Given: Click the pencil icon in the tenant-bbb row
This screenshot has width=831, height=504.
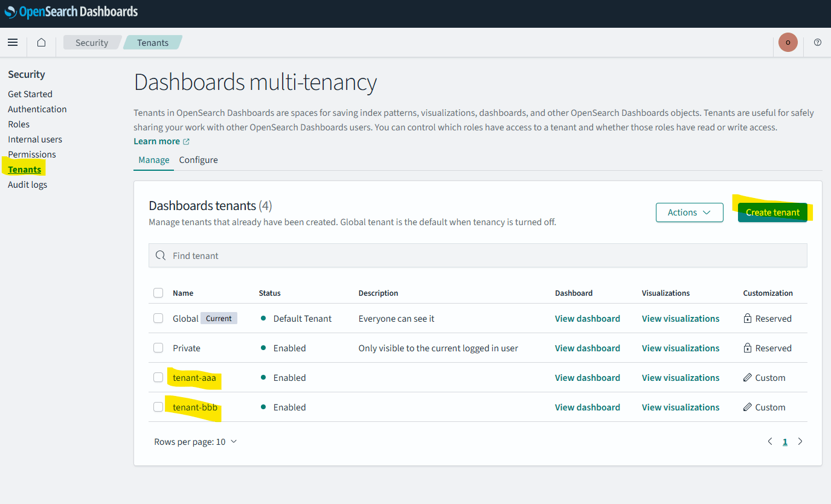Looking at the screenshot, I should (x=748, y=407).
